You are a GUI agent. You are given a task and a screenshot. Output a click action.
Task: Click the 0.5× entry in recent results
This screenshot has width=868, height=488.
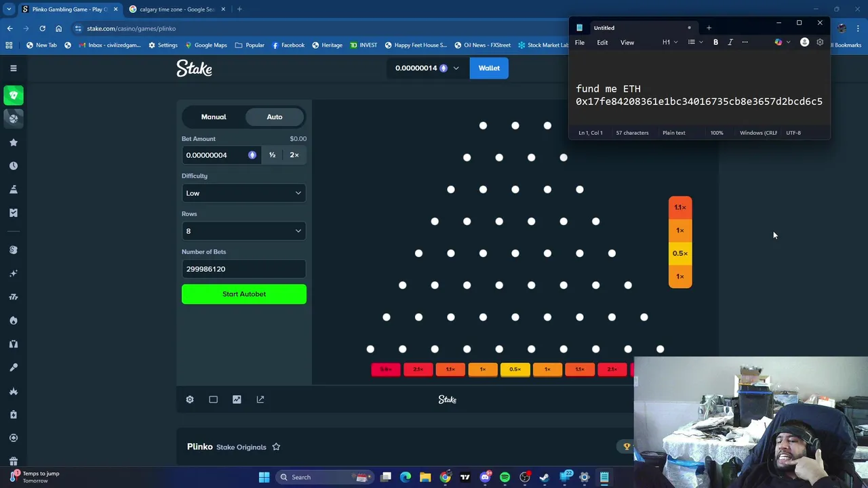[680, 253]
